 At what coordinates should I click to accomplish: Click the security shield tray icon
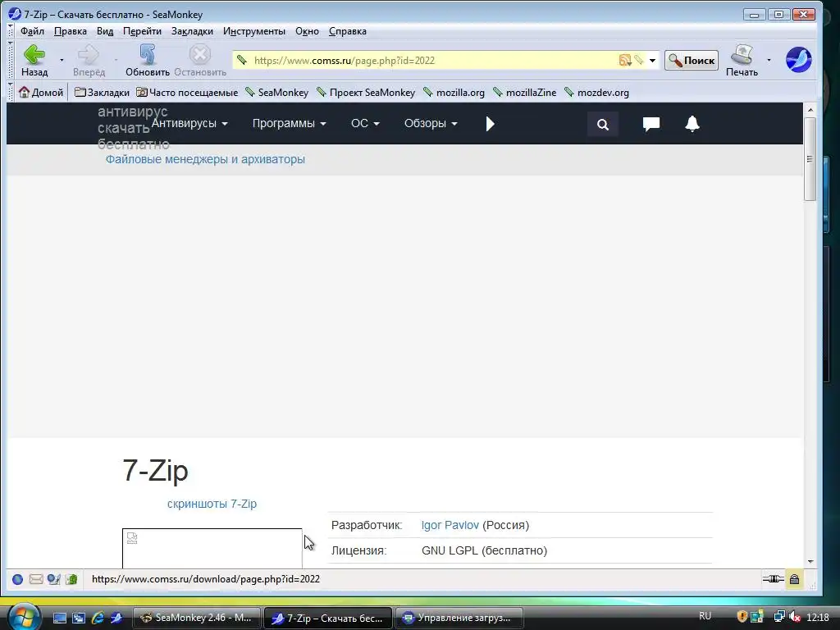click(x=742, y=617)
